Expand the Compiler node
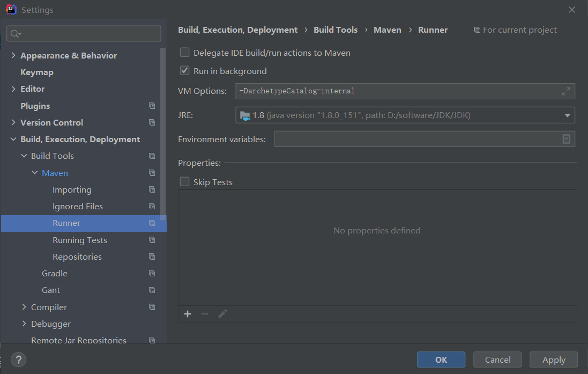Image resolution: width=588 pixels, height=374 pixels. [24, 307]
